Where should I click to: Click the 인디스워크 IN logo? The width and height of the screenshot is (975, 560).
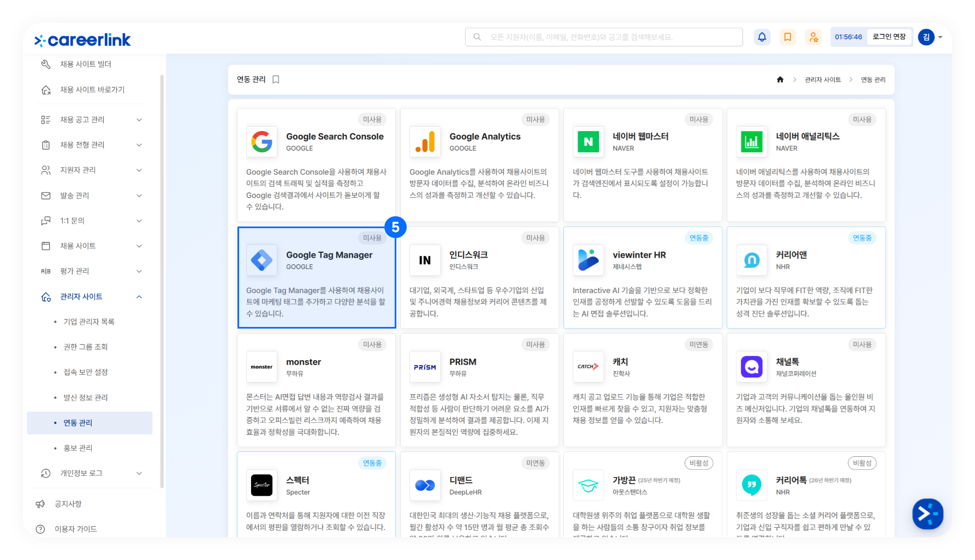point(425,260)
